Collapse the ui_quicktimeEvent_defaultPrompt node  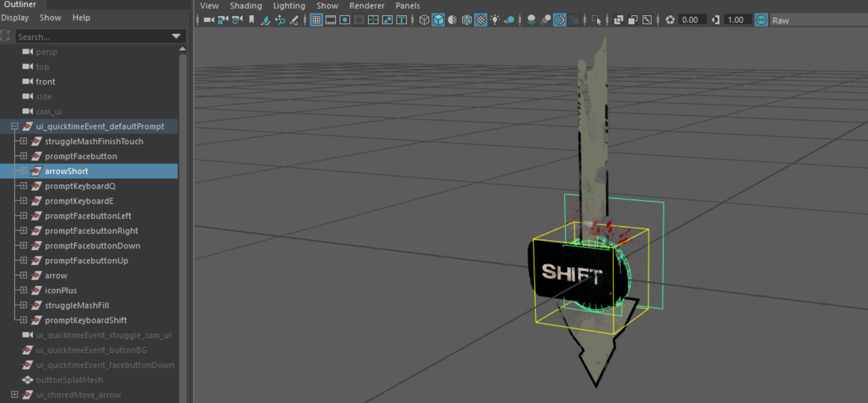(14, 126)
